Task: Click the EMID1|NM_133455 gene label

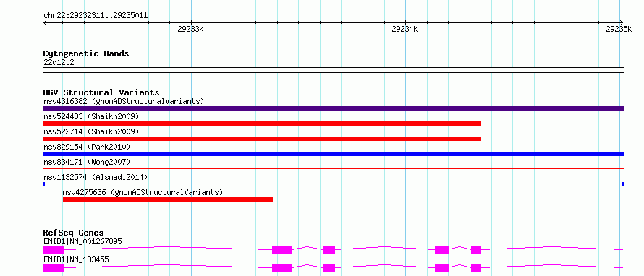Action: 76,259
